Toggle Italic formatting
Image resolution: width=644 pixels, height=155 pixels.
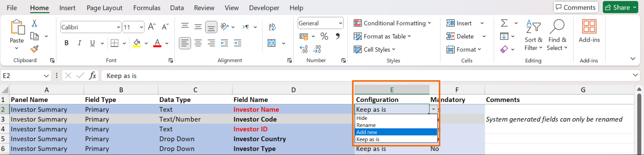[x=80, y=43]
